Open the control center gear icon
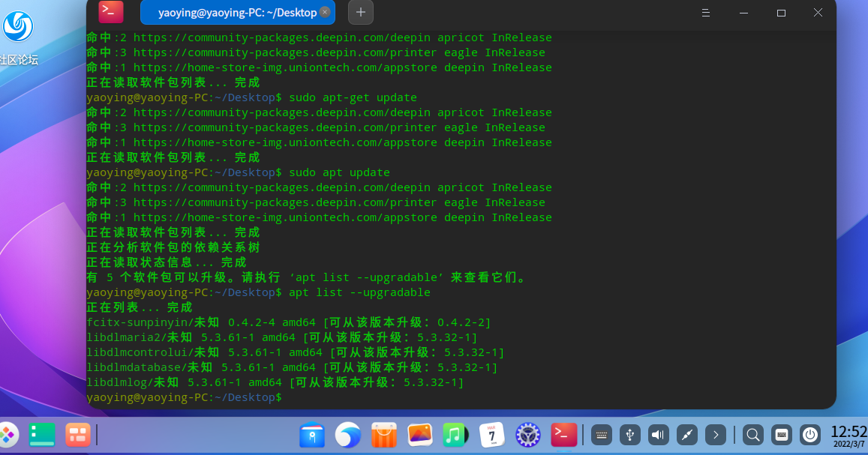The width and height of the screenshot is (868, 455). click(x=528, y=435)
